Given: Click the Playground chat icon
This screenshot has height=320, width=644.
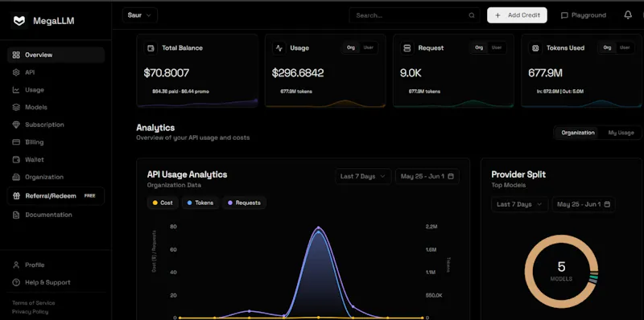Looking at the screenshot, I should pos(564,15).
